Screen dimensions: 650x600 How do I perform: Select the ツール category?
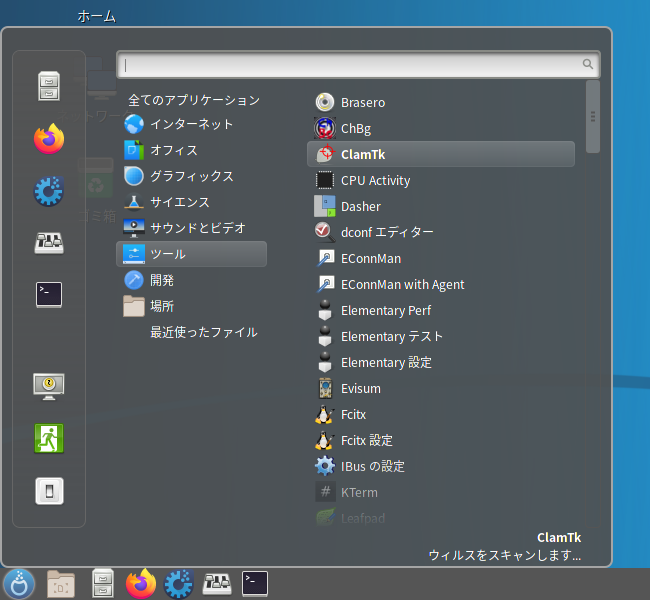pyautogui.click(x=191, y=254)
